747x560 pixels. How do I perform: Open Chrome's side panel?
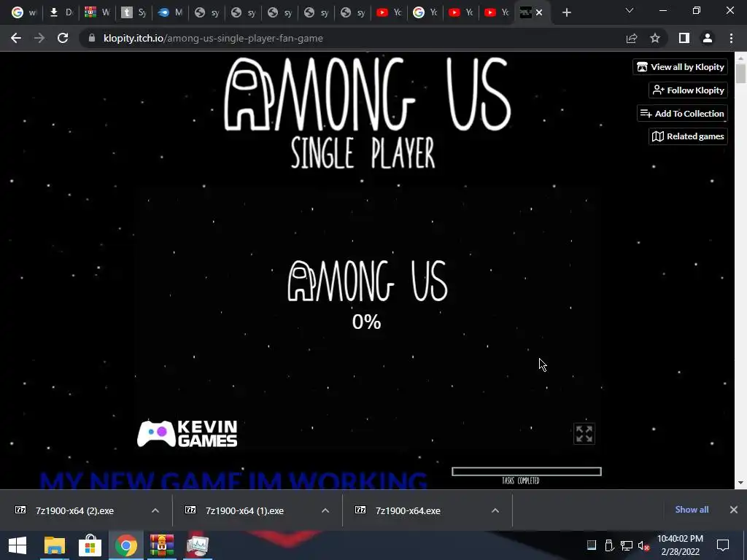coord(684,38)
